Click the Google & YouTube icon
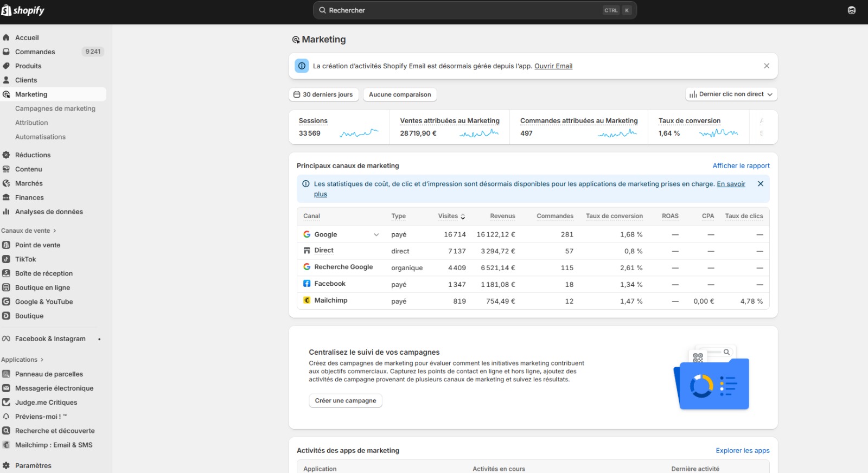868x473 pixels. [x=6, y=301]
